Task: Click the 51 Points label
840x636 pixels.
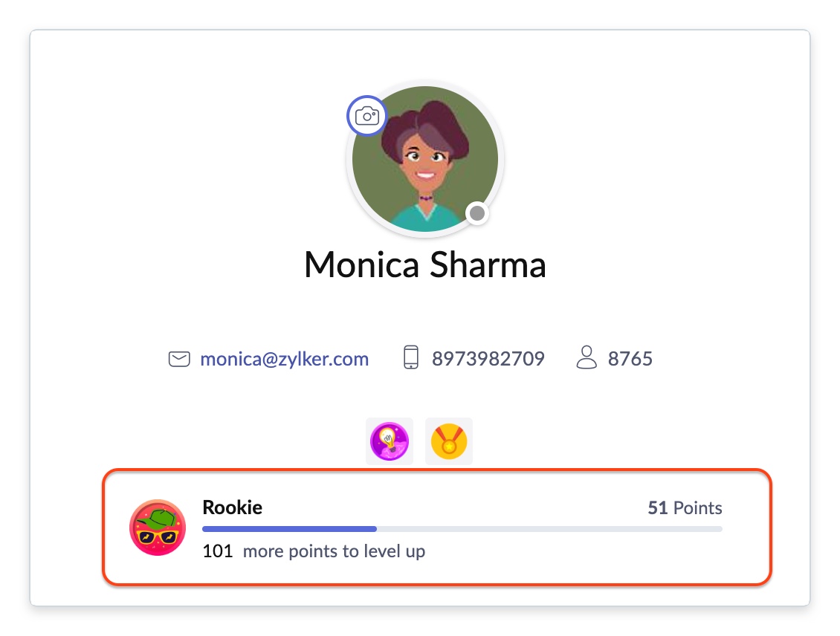Action: 685,507
